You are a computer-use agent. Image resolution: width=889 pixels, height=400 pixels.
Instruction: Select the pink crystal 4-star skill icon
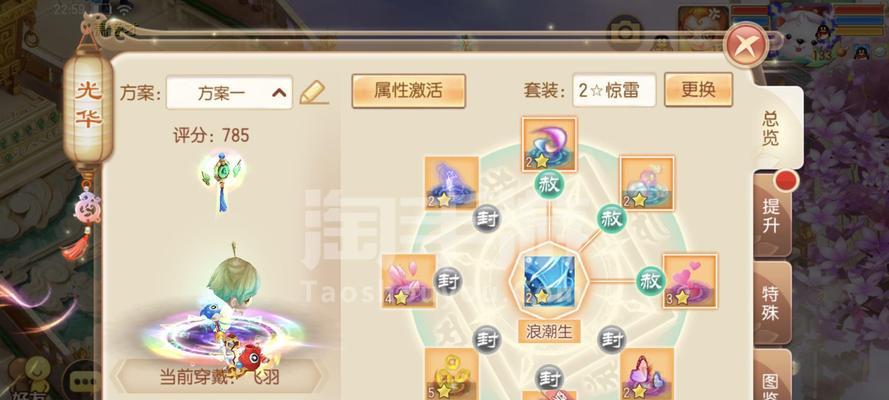point(409,281)
